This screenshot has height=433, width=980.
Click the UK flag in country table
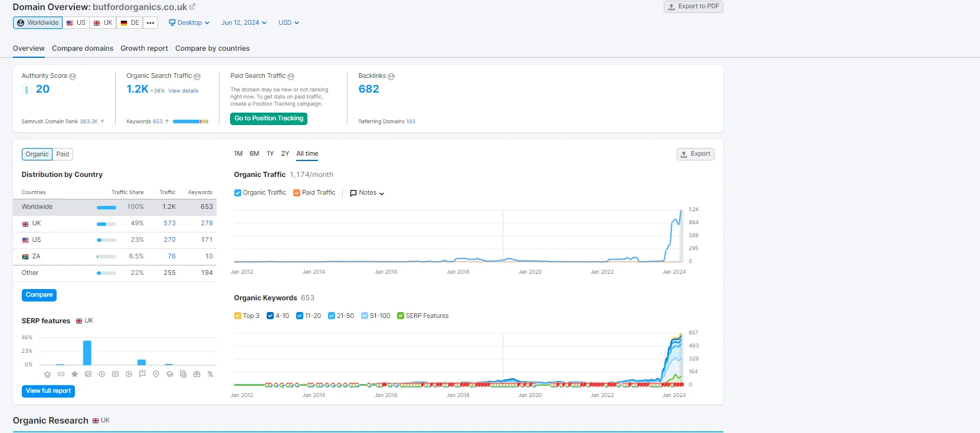25,224
